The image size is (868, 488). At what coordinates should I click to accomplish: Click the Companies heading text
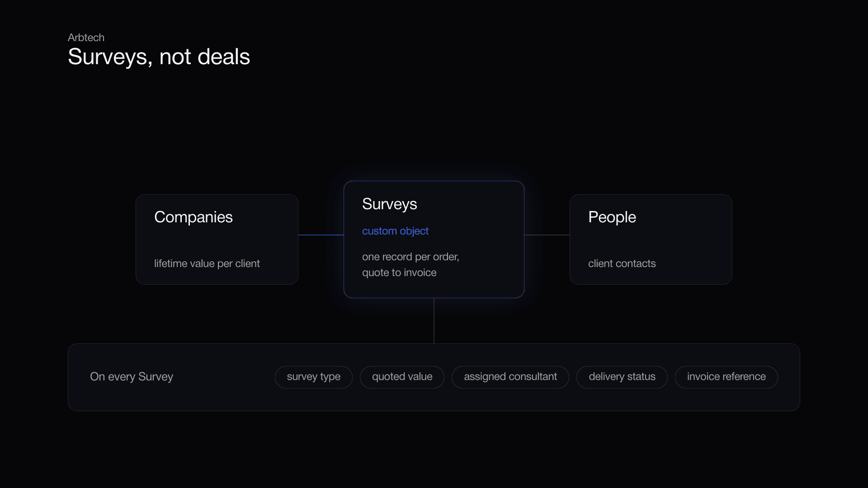tap(193, 217)
